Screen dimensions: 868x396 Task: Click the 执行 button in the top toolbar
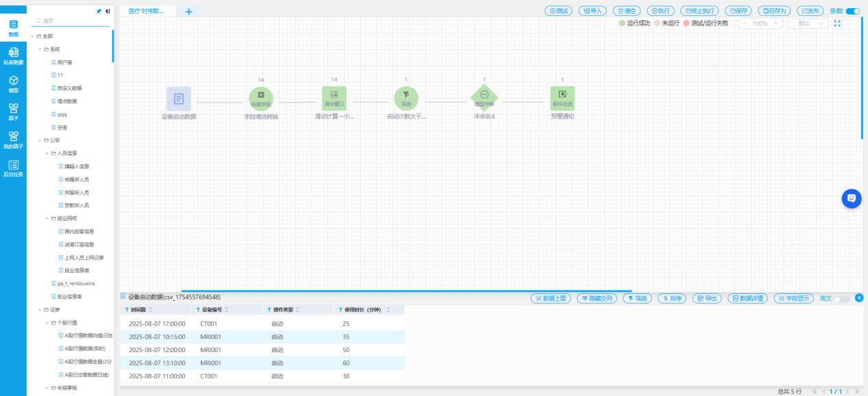tap(661, 11)
